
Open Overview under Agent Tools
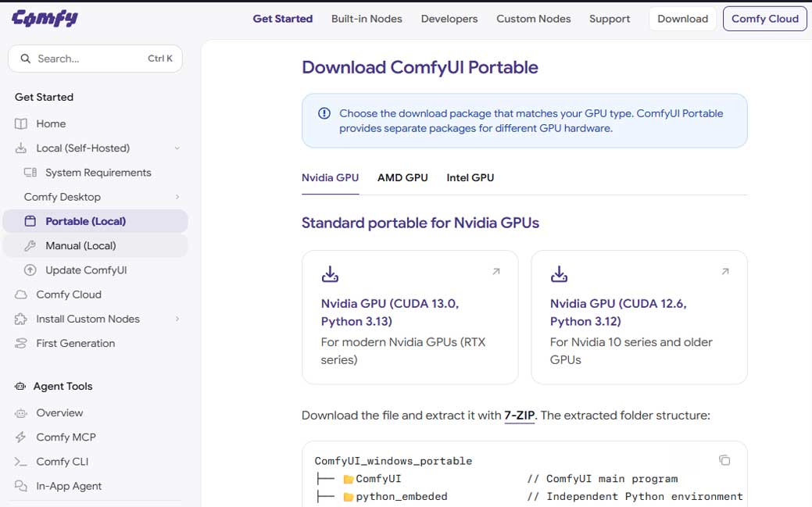point(59,412)
